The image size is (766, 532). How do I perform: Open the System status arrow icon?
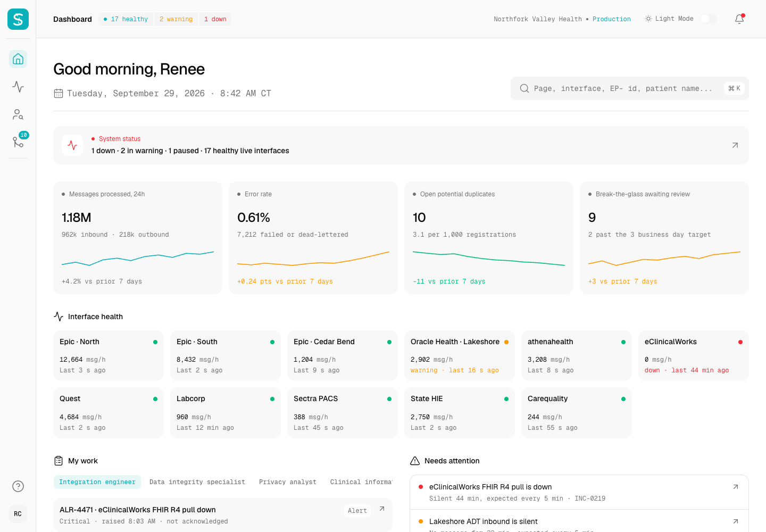[735, 145]
